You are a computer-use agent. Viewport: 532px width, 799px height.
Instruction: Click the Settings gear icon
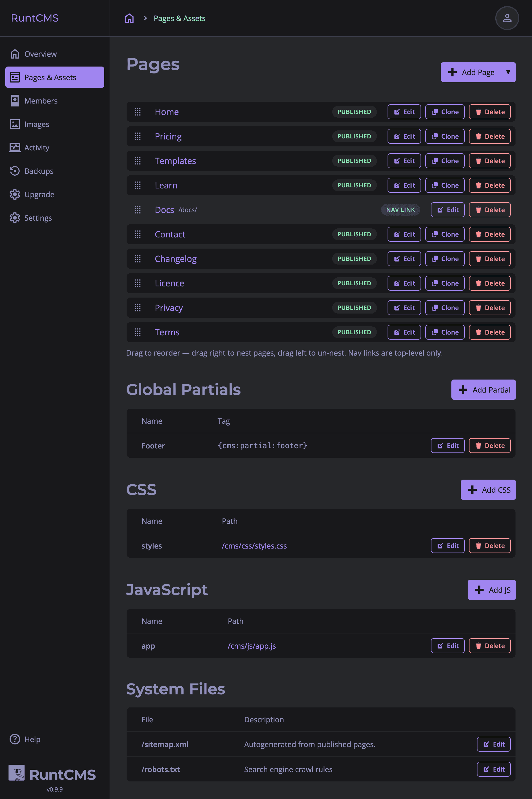point(15,217)
